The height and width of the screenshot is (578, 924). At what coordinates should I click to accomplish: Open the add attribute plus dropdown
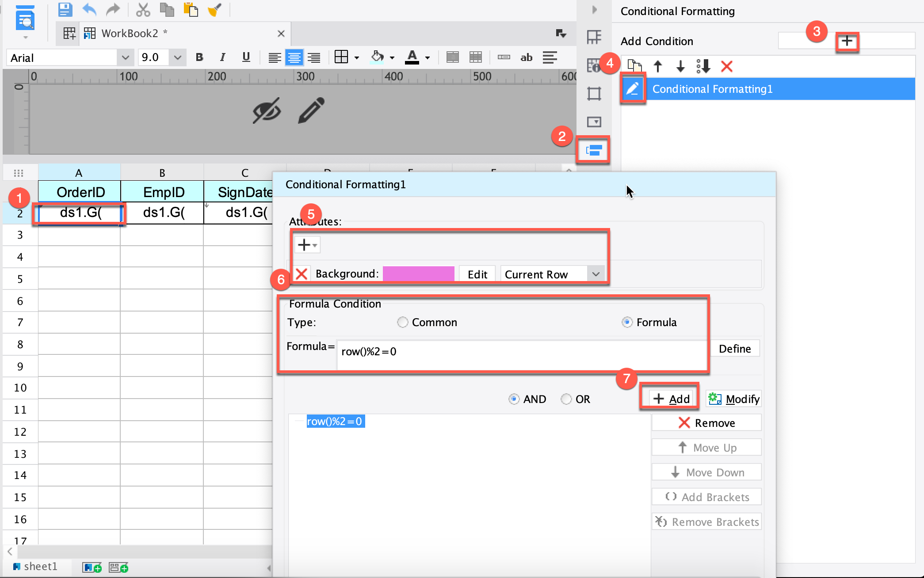pos(307,244)
